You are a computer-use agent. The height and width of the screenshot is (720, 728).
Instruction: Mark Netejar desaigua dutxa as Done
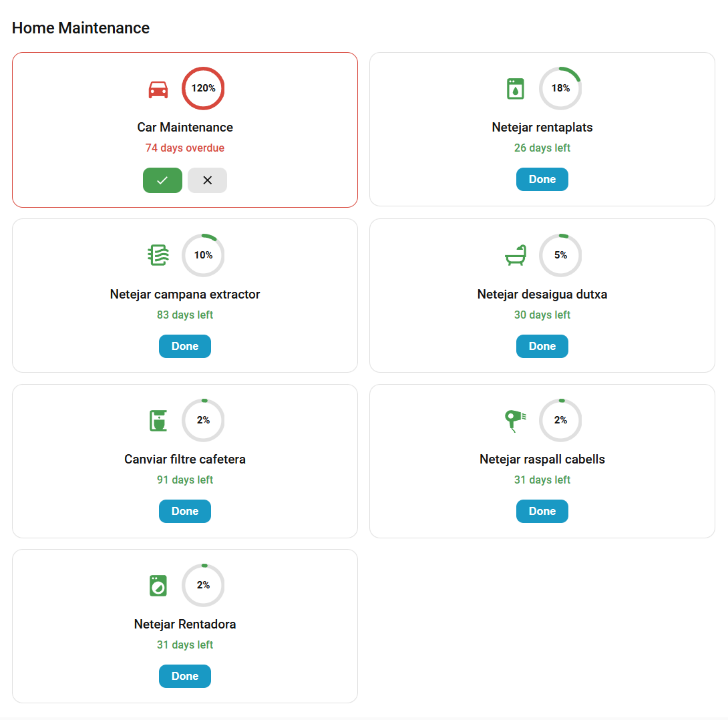pos(542,346)
